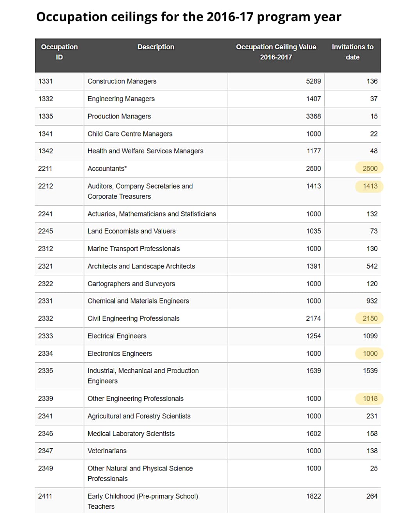
Task: Click invitations value 264
Action: 372,496
